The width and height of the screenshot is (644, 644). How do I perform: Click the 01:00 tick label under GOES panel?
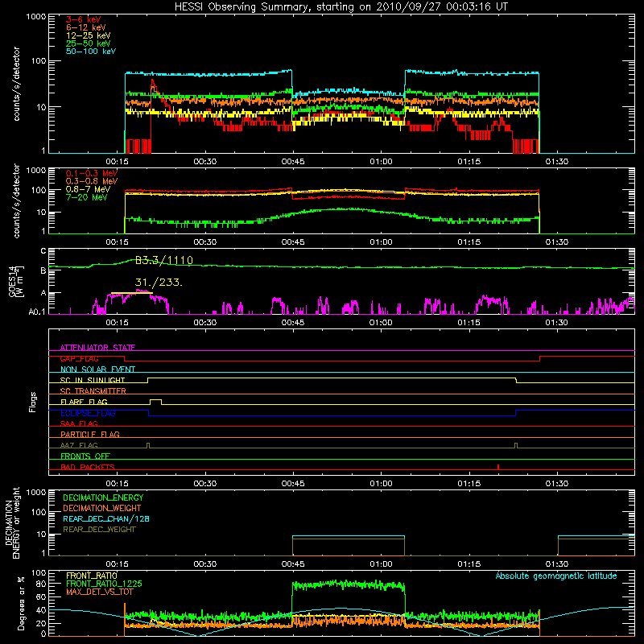coord(381,323)
